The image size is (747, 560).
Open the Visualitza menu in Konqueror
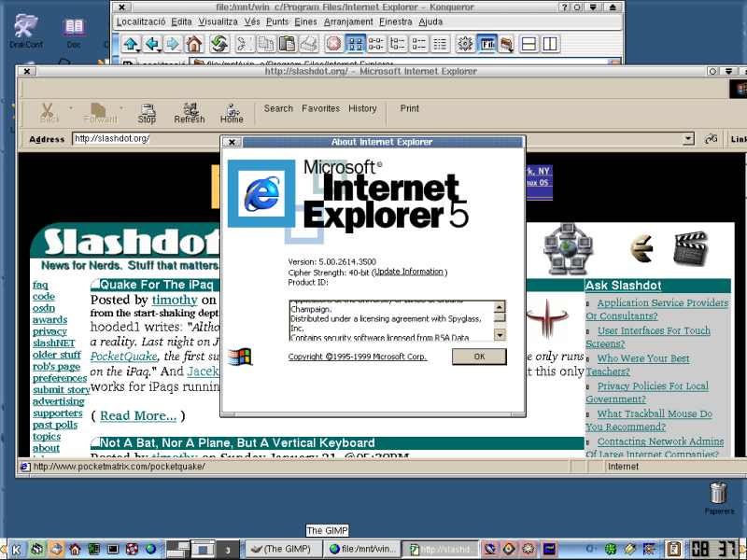point(218,21)
